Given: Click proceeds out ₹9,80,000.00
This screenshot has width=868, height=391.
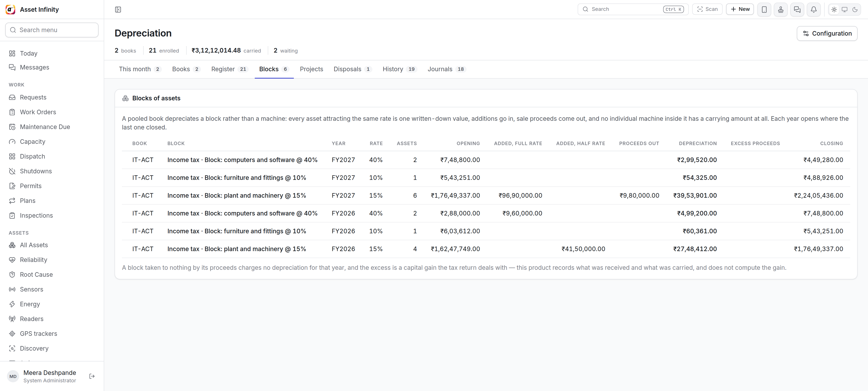Looking at the screenshot, I should point(639,196).
